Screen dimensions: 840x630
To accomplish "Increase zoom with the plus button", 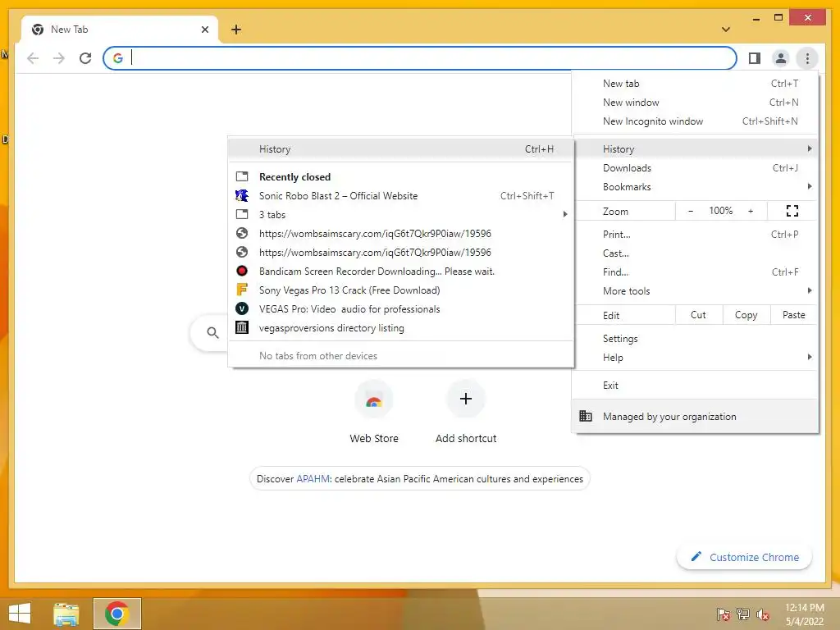I will [751, 211].
